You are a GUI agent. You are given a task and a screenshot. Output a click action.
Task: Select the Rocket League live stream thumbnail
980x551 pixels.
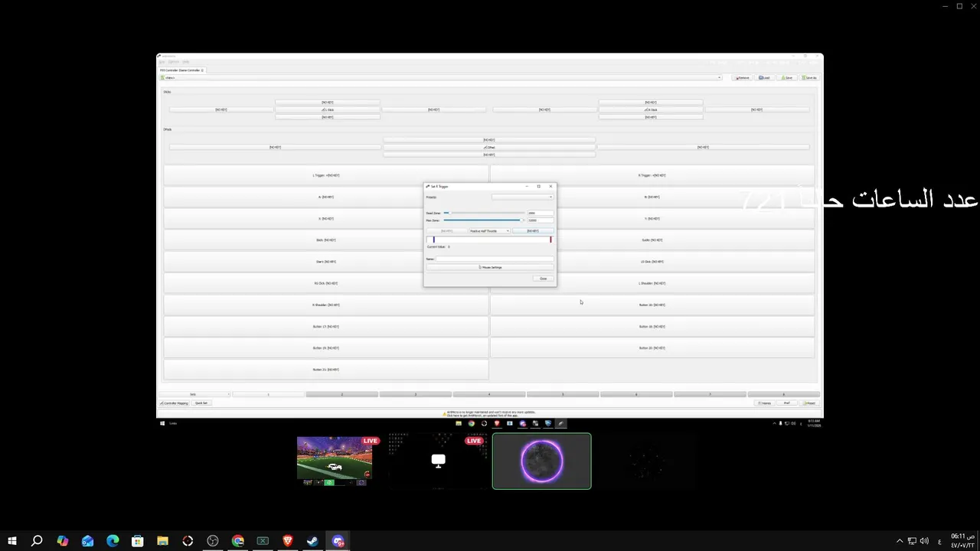coord(335,461)
